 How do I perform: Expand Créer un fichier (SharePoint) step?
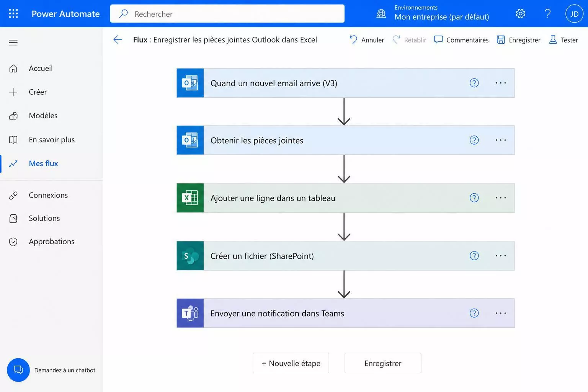coord(345,256)
